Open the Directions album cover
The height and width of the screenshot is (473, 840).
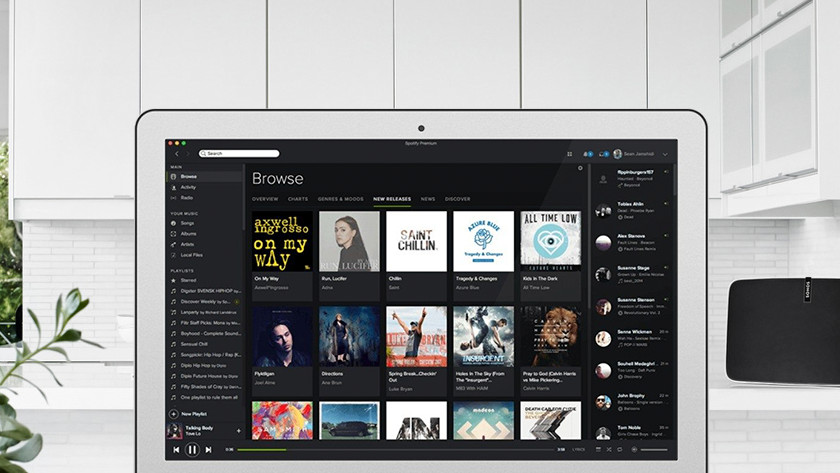[x=349, y=336]
